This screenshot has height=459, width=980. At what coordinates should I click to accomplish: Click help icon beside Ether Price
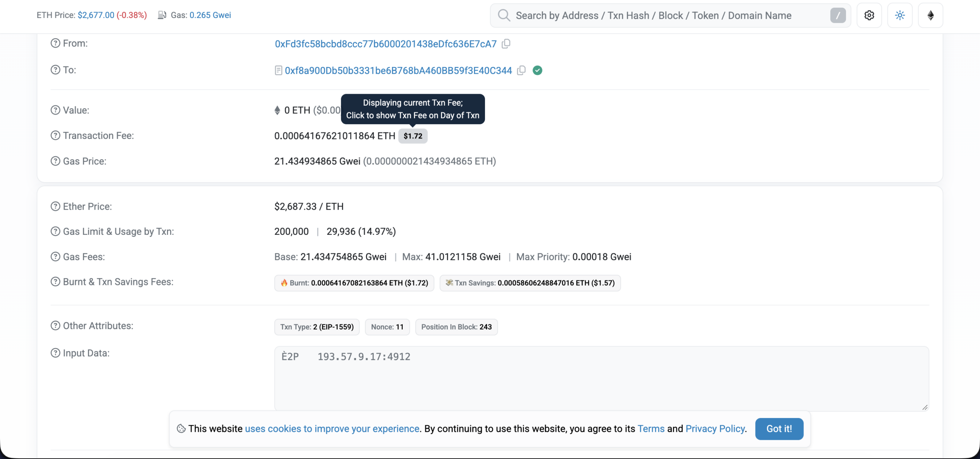coord(56,207)
